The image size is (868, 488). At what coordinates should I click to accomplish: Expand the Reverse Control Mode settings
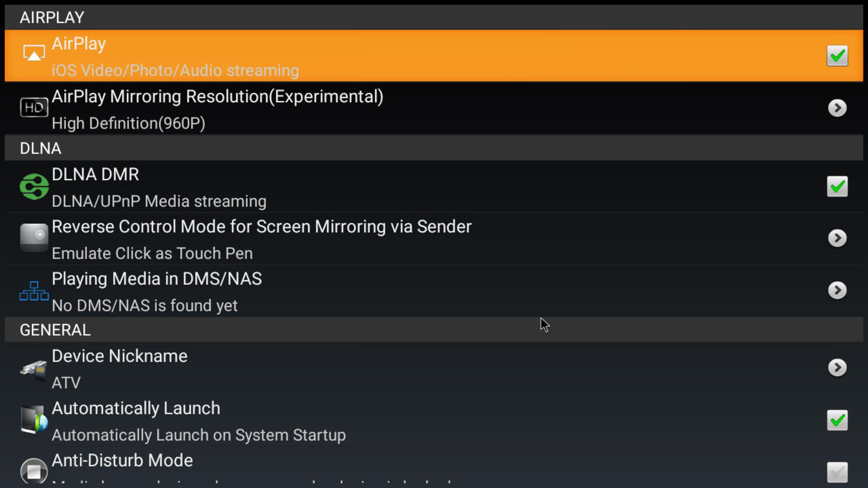pyautogui.click(x=837, y=238)
